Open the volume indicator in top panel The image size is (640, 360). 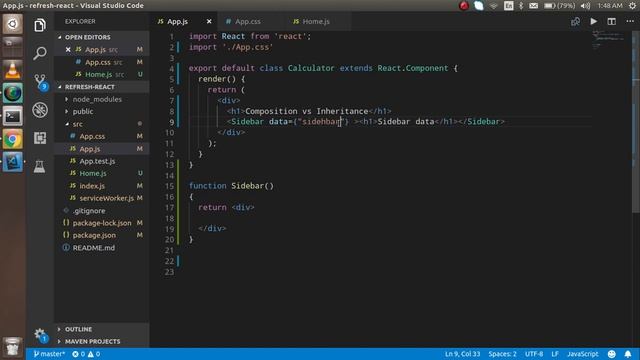coord(586,6)
